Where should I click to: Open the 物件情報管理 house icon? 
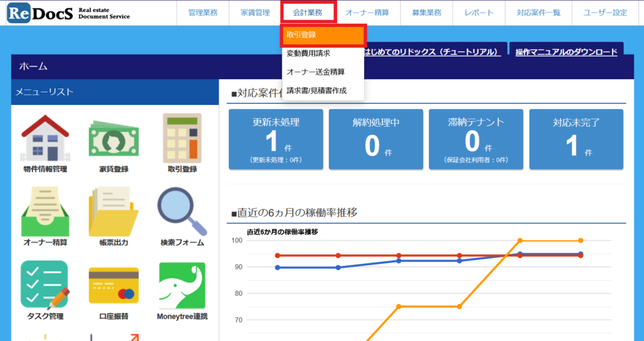[x=45, y=138]
